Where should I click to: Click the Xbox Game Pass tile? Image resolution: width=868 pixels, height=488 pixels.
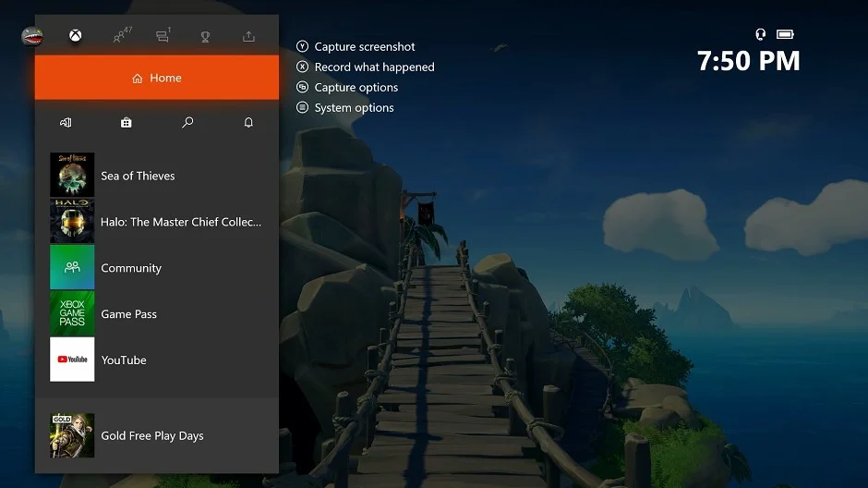[x=72, y=313]
